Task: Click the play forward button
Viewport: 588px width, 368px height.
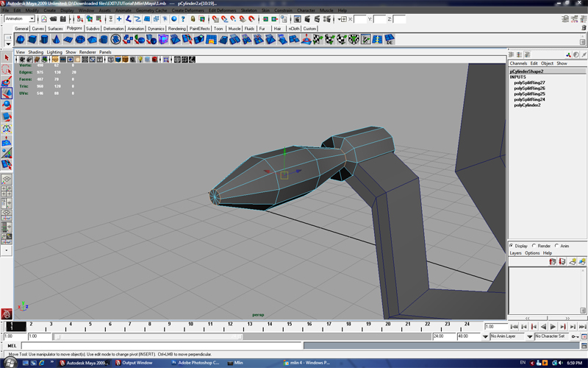Action: click(553, 327)
